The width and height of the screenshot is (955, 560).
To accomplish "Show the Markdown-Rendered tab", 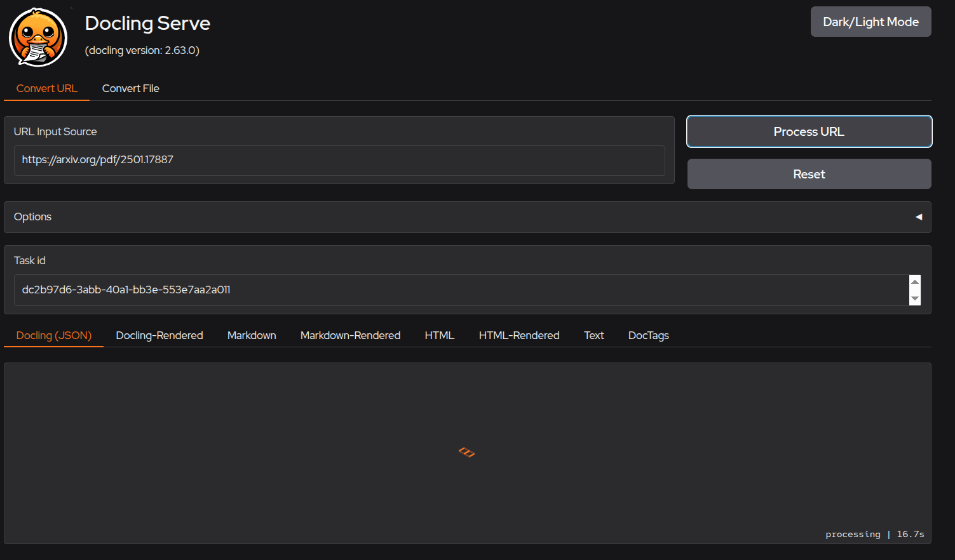I will [x=350, y=336].
